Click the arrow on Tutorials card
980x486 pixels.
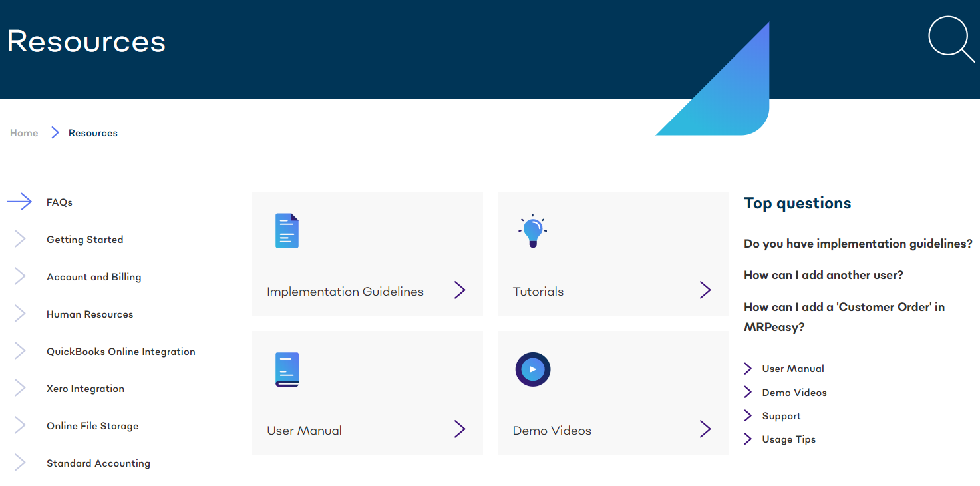tap(705, 290)
